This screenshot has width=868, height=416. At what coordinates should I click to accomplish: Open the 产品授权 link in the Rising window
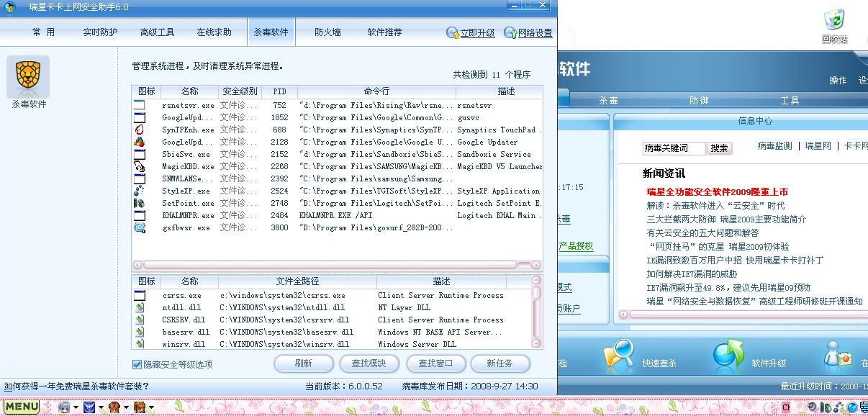[x=576, y=246]
